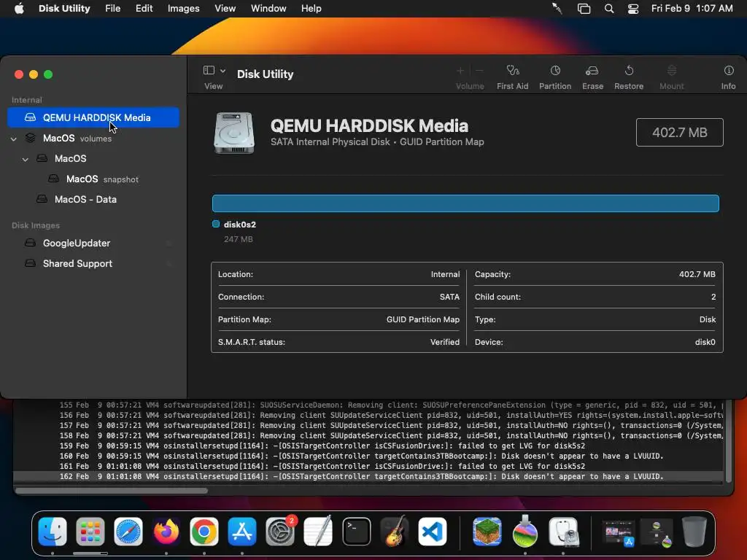Image resolution: width=747 pixels, height=560 pixels.
Task: Launch Safari from the Dock
Action: tap(128, 532)
